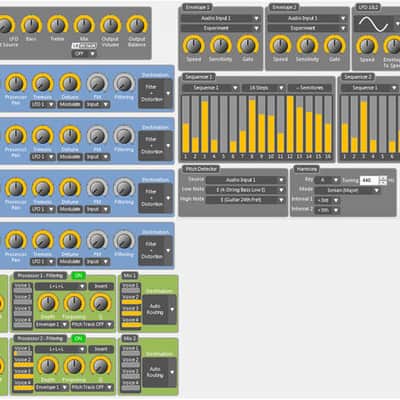Open Mix 2 Auto Routing destination dropdown

pyautogui.click(x=159, y=372)
